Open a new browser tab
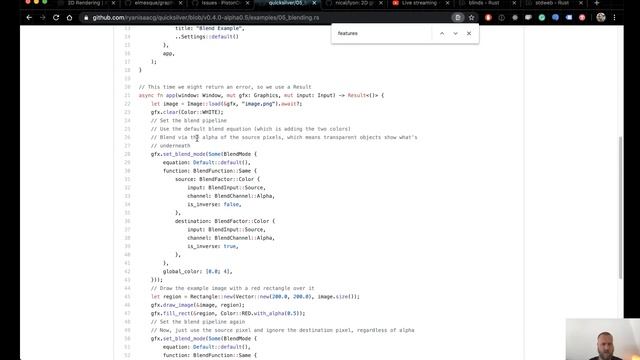 [597, 3]
